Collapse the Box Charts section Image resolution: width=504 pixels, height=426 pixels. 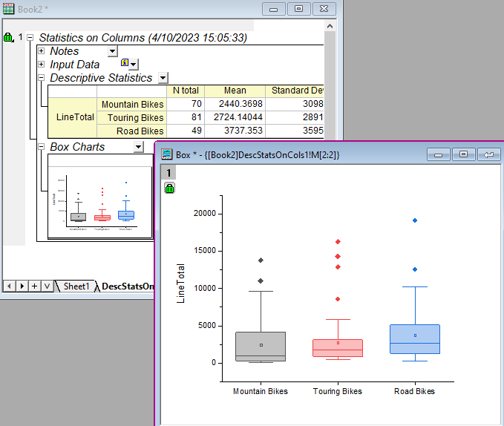coord(42,147)
